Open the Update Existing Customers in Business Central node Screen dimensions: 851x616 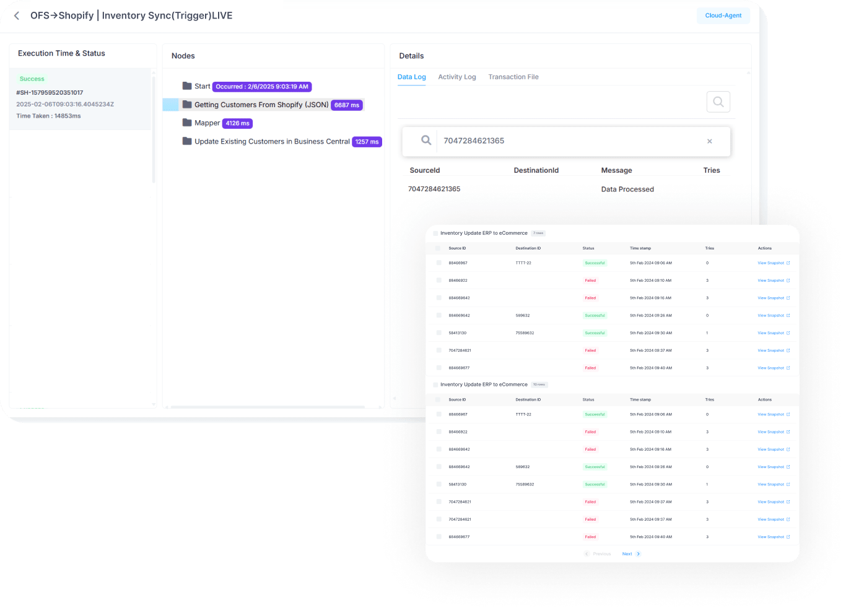(271, 142)
